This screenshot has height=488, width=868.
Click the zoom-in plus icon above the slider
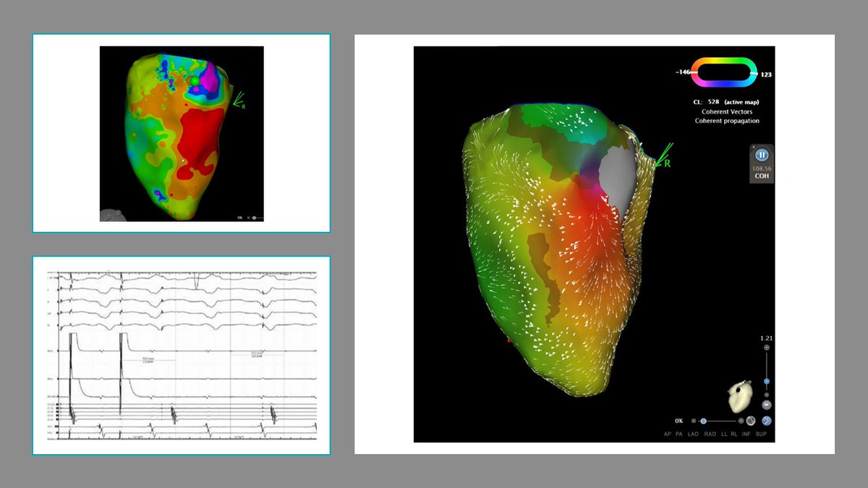[767, 347]
